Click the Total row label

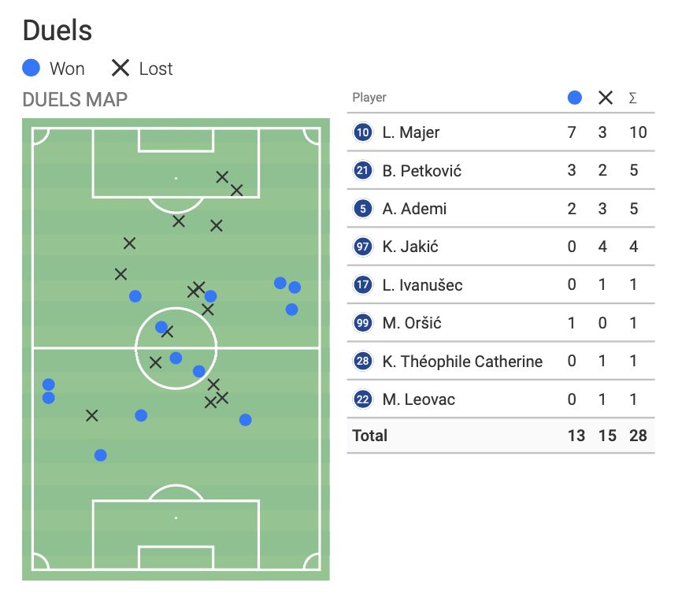370,436
